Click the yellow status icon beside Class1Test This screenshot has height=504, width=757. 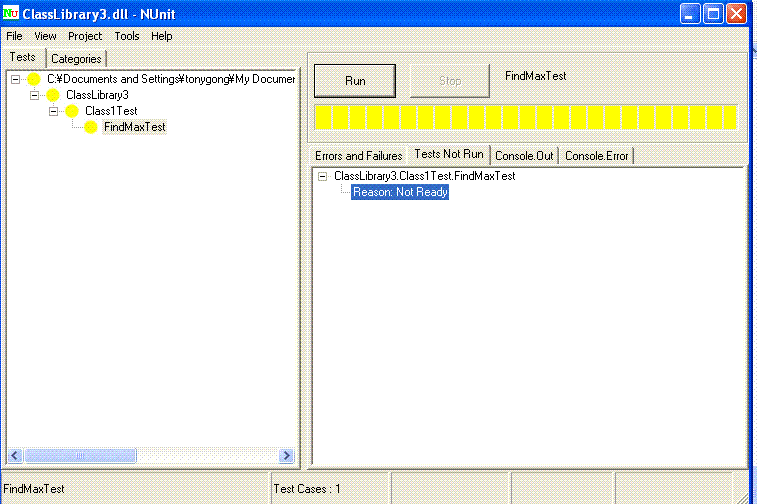click(71, 111)
